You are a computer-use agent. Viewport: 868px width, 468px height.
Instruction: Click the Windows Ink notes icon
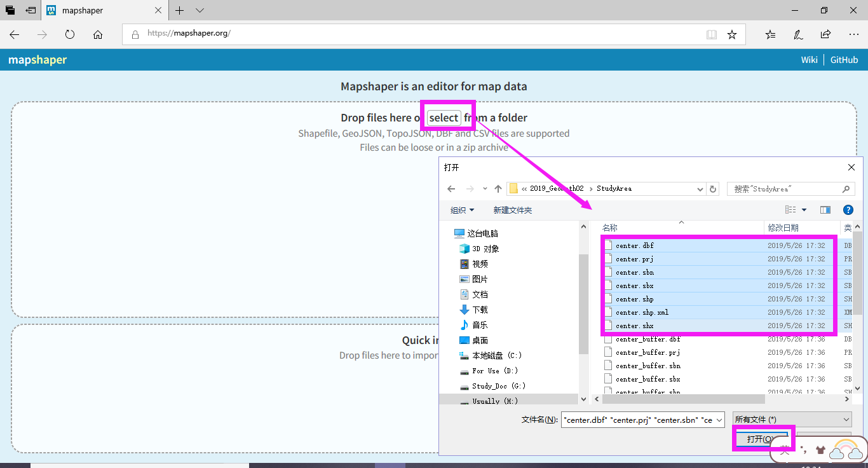coord(798,34)
